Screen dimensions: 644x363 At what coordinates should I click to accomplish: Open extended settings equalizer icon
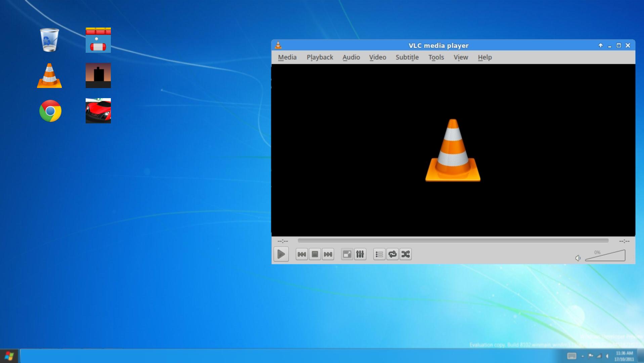[360, 254]
